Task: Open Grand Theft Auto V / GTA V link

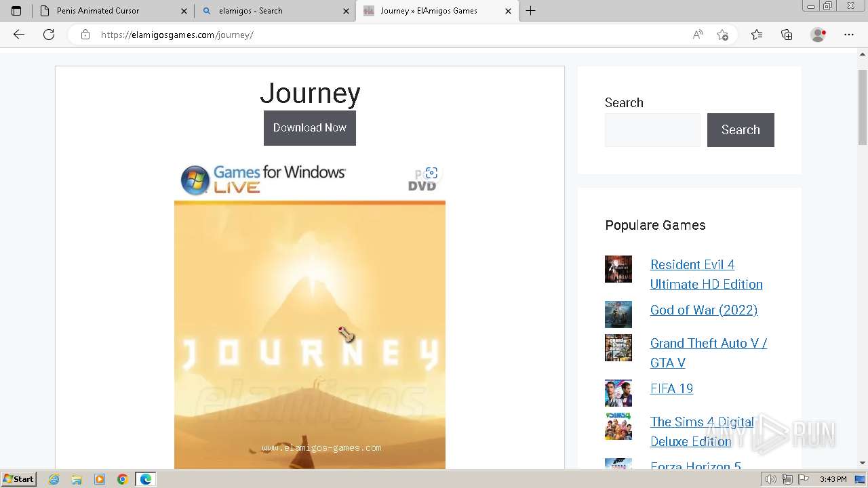Action: point(709,353)
